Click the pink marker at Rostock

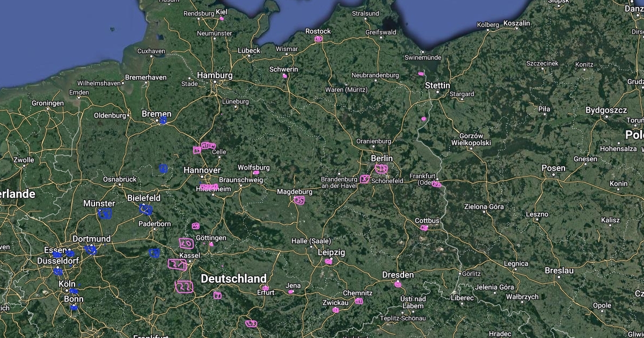click(x=318, y=39)
